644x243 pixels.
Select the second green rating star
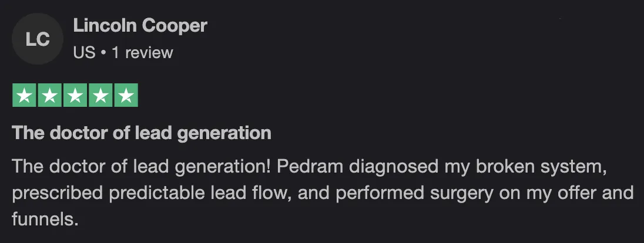[50, 95]
